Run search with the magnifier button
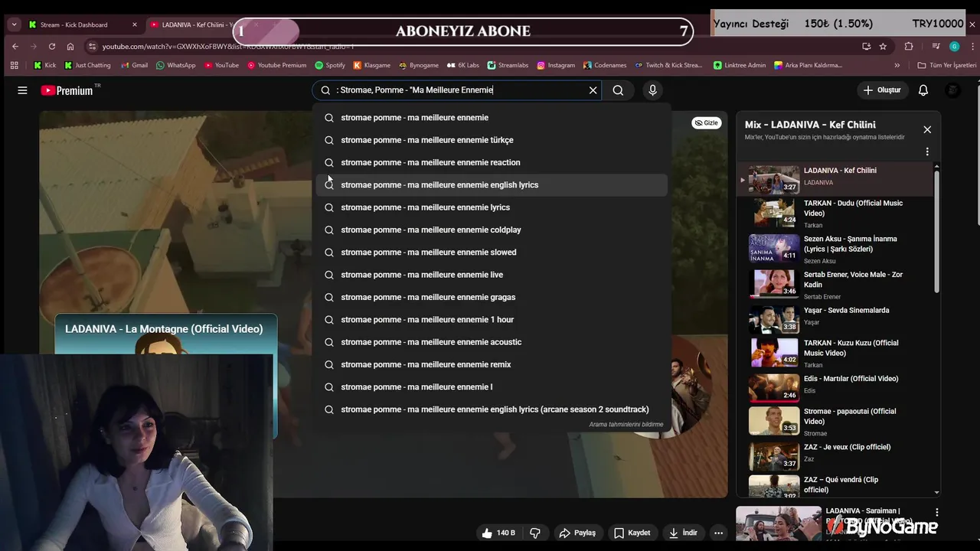This screenshot has height=551, width=980. [618, 90]
